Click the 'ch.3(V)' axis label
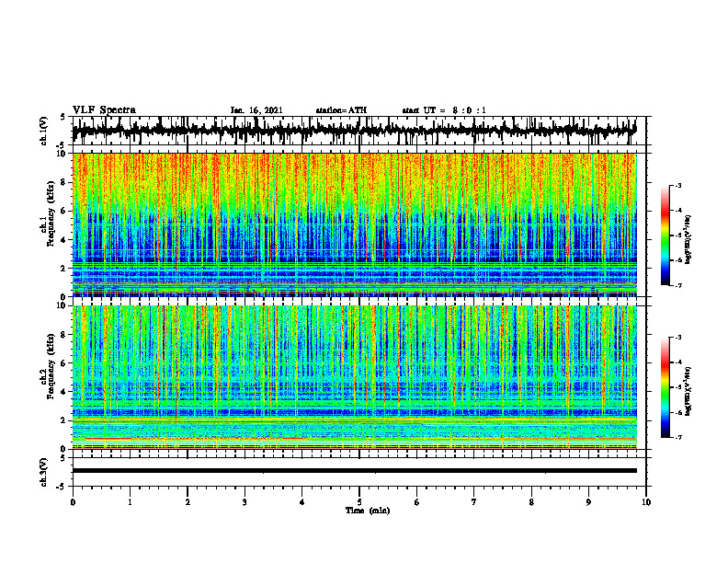Viewport: 728px width, 563px height. [44, 472]
